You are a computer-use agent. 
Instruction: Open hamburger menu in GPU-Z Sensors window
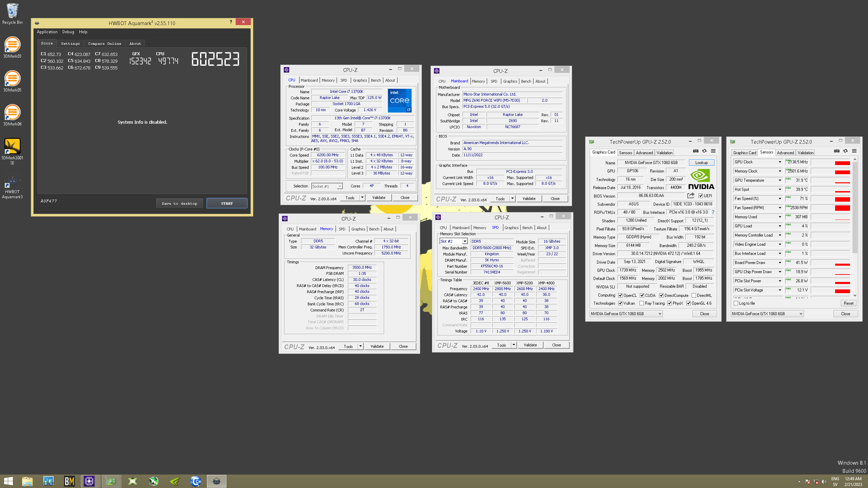[x=854, y=151]
